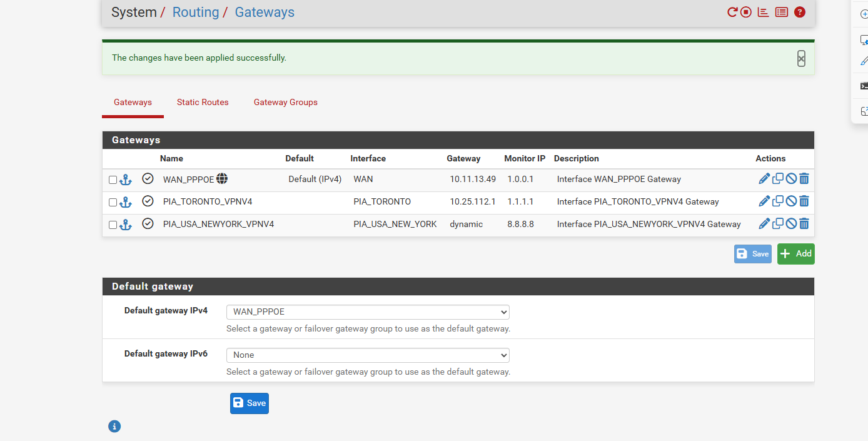Click the 'Default (IPv4)' cell
The width and height of the screenshot is (868, 441).
[315, 180]
